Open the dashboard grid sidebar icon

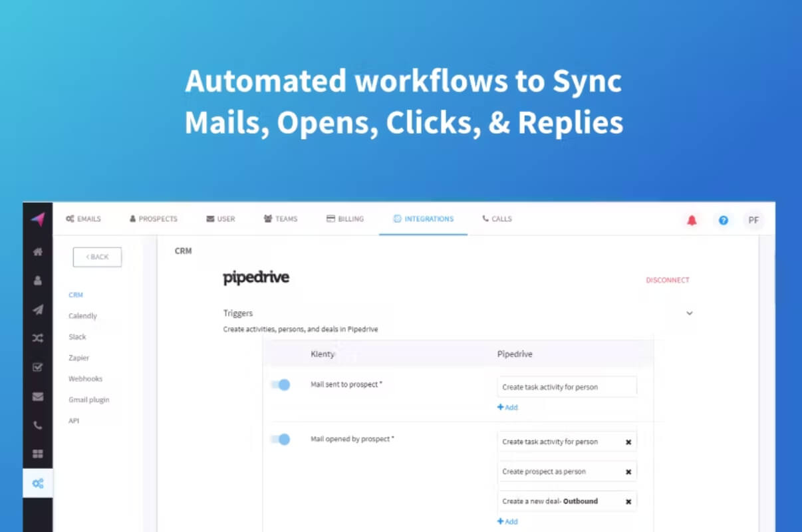[x=38, y=454]
